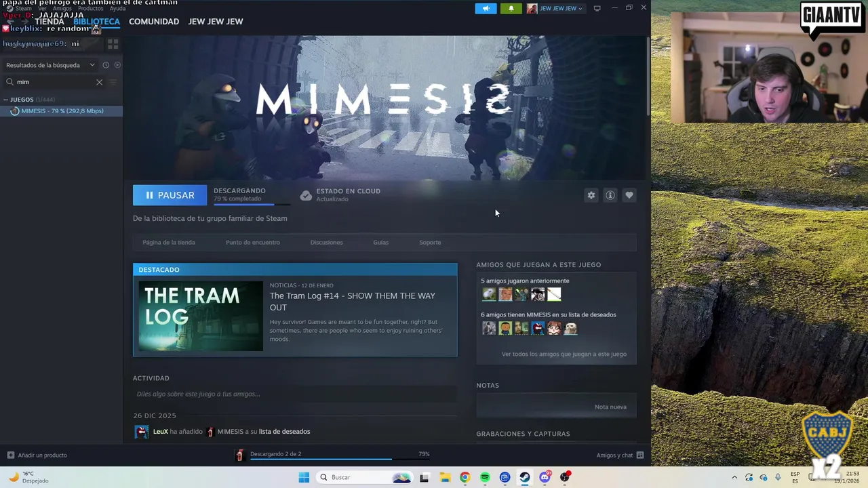Screen dimensions: 868x488
Task: Select MIMESIS in the games list
Action: [x=62, y=111]
